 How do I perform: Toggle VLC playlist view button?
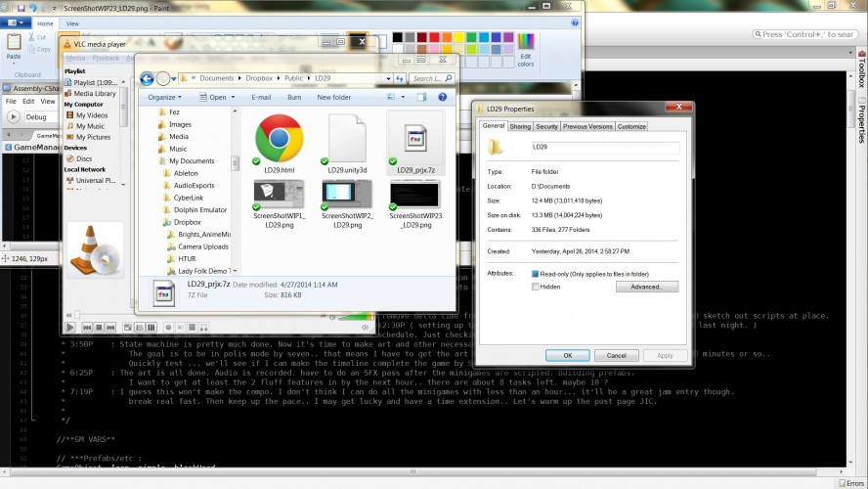tap(140, 328)
